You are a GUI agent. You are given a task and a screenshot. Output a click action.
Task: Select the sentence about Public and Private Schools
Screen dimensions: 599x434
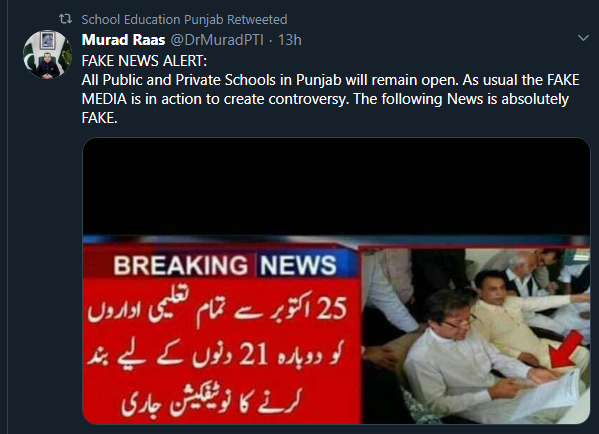(270, 80)
